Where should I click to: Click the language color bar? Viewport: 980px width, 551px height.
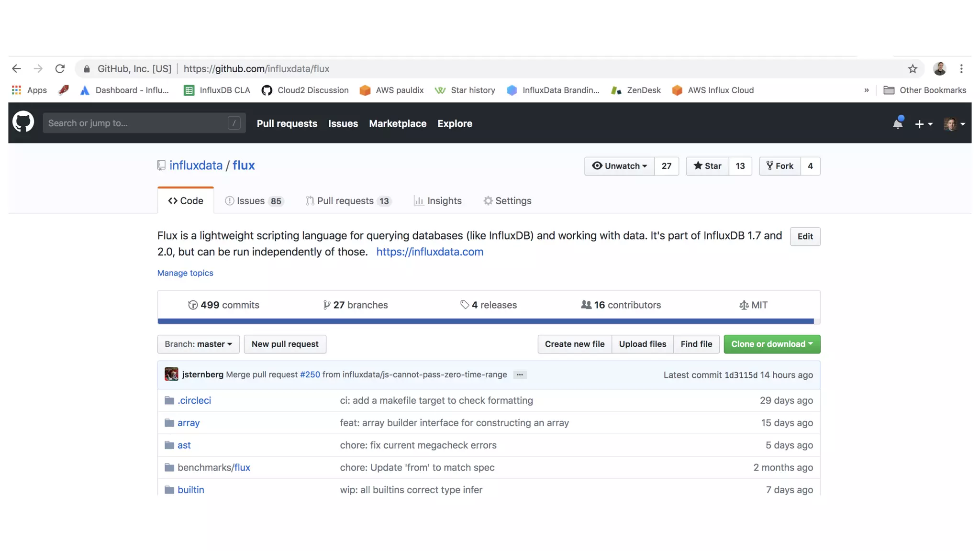[x=485, y=321]
